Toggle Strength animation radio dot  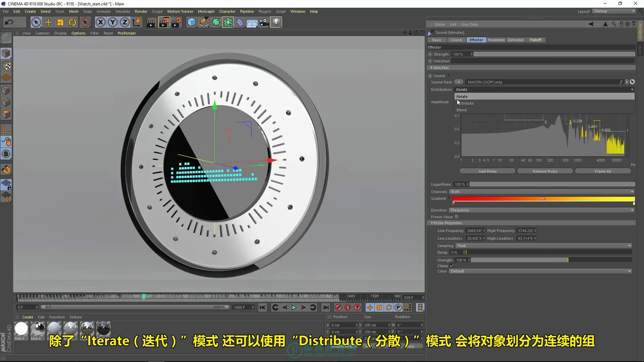tap(430, 54)
